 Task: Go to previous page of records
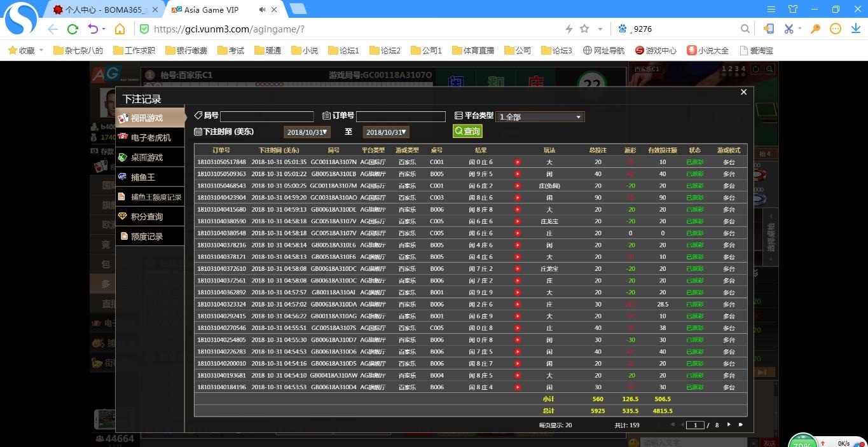(x=683, y=425)
